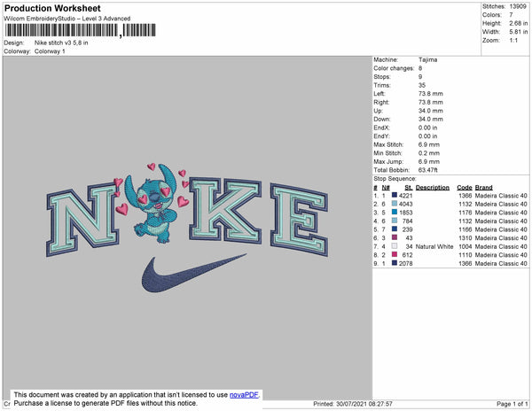The width and height of the screenshot is (532, 411).
Task: Click the St. column header
Action: pyautogui.click(x=408, y=188)
